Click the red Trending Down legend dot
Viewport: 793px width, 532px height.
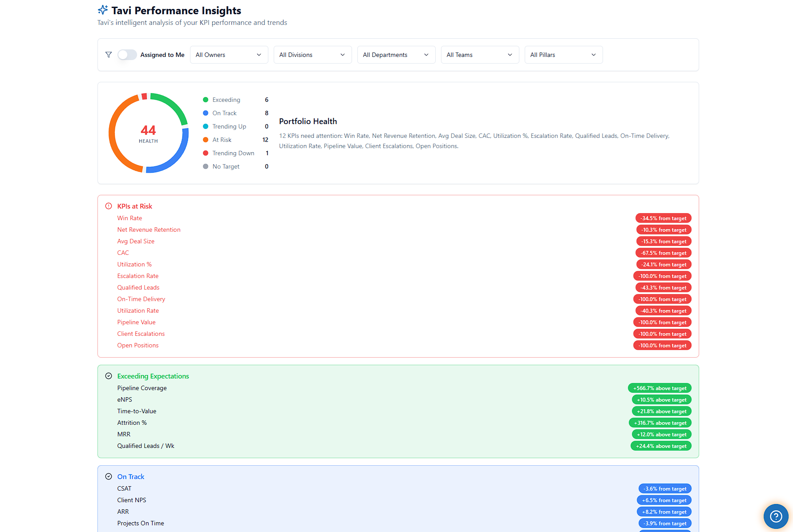[206, 153]
